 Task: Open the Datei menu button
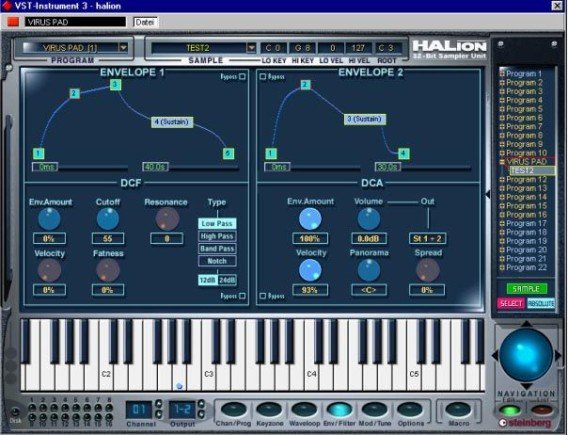[x=145, y=22]
